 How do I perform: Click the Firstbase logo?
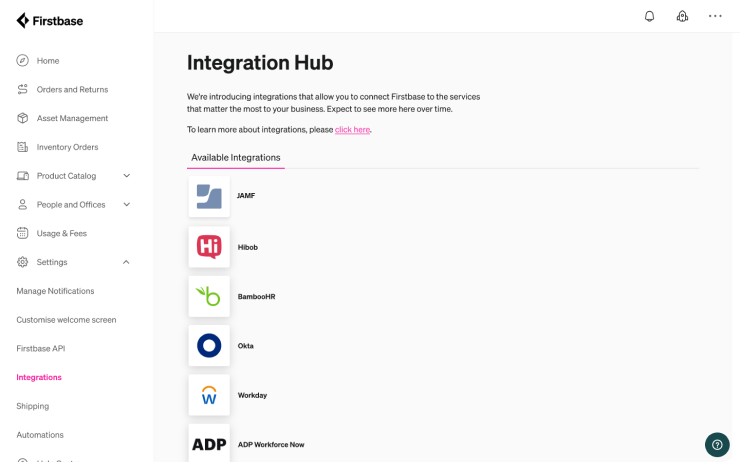[x=50, y=21]
